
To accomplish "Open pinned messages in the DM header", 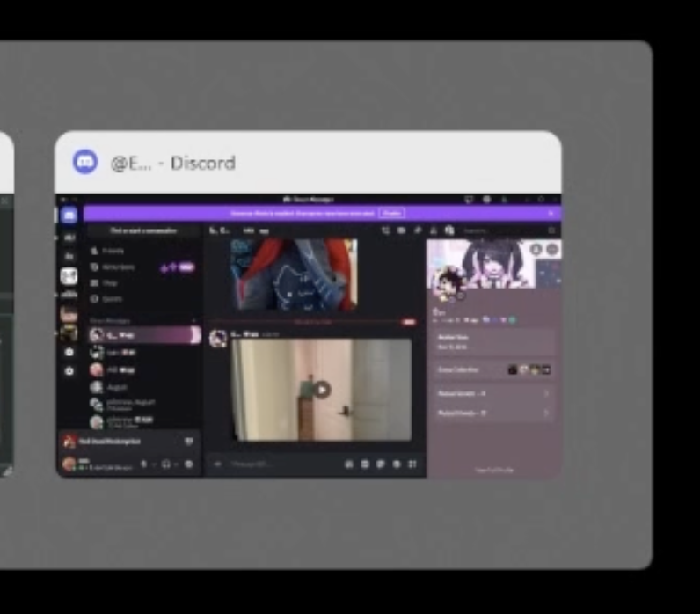I will pyautogui.click(x=418, y=230).
